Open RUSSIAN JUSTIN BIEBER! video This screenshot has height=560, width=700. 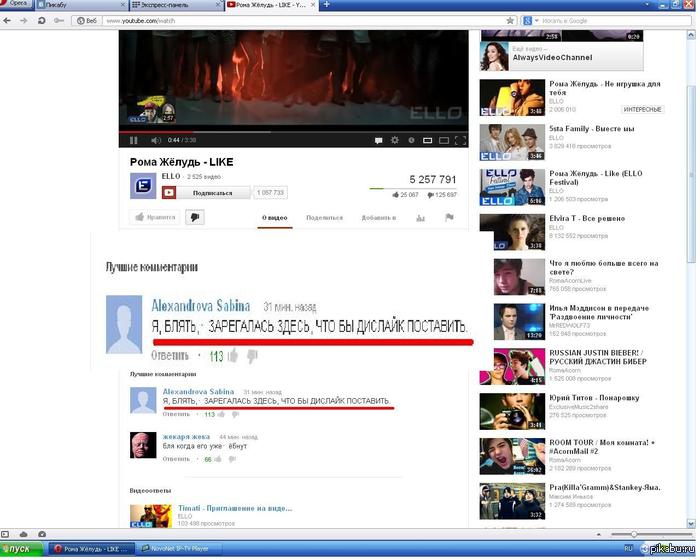point(598,357)
